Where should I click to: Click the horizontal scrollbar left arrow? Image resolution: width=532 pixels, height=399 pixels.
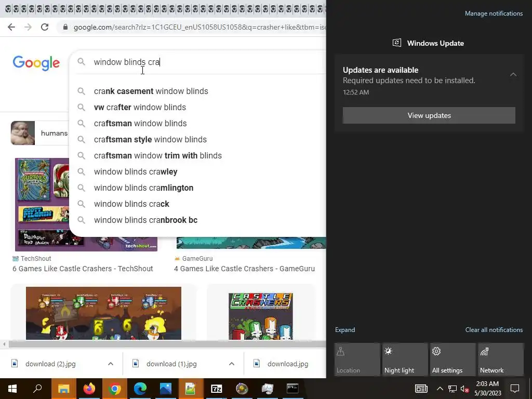(4, 344)
